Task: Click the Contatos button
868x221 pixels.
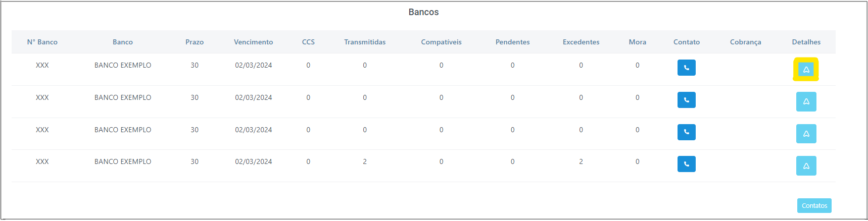Action: (x=814, y=205)
